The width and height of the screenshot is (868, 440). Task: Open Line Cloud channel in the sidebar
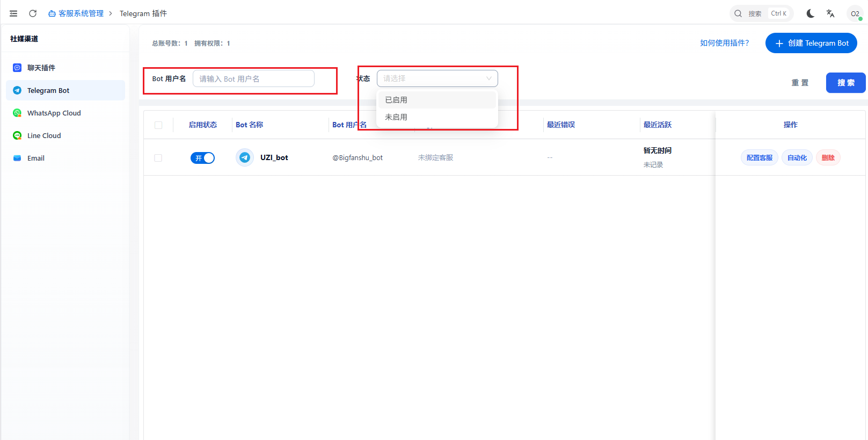[65, 135]
